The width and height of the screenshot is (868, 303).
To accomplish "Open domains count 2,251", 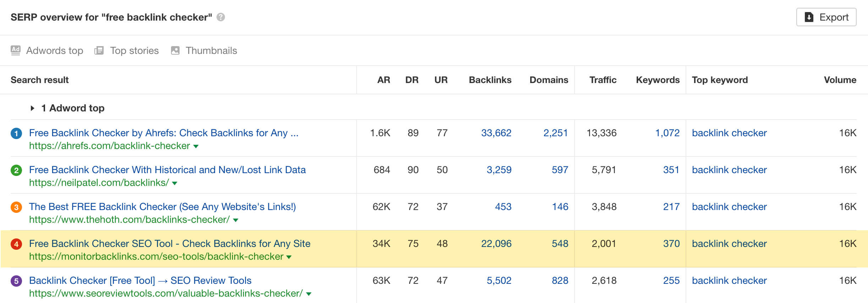I will [x=555, y=133].
